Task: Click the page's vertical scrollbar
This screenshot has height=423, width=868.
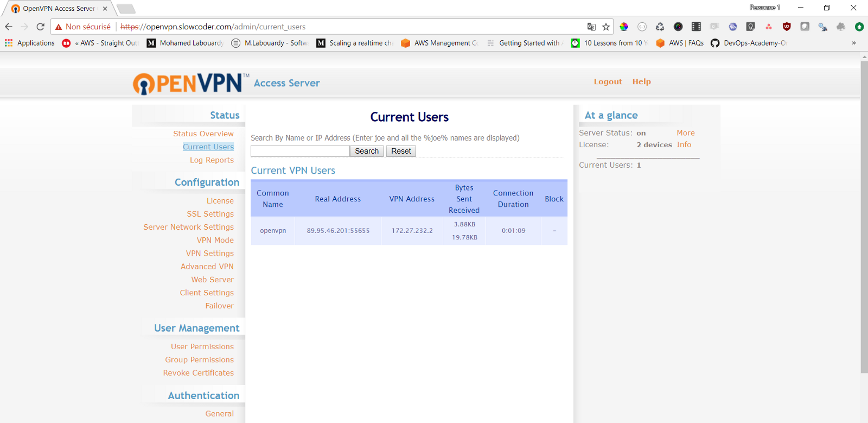Action: [x=864, y=217]
